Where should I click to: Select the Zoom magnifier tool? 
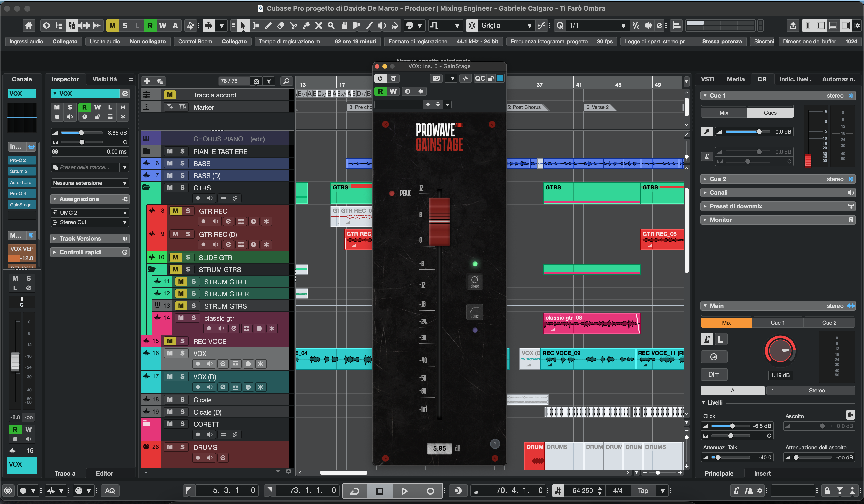(331, 25)
